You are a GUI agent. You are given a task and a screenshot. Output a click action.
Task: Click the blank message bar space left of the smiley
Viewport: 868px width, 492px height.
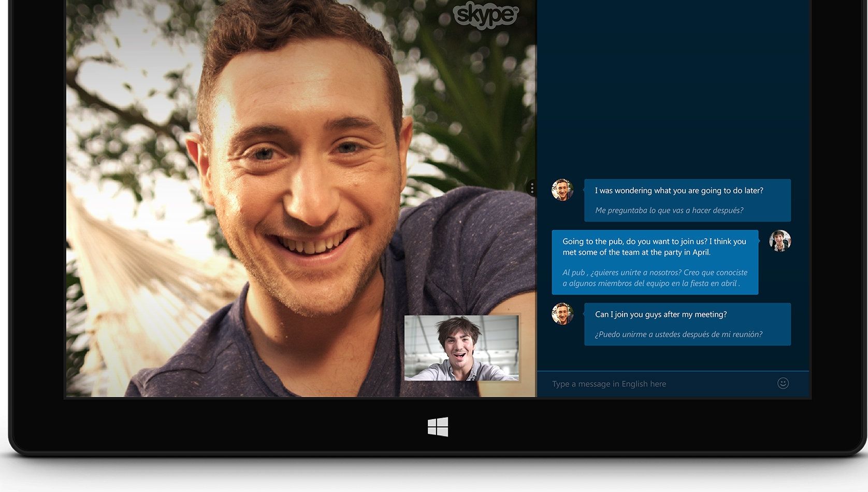[x=720, y=384]
